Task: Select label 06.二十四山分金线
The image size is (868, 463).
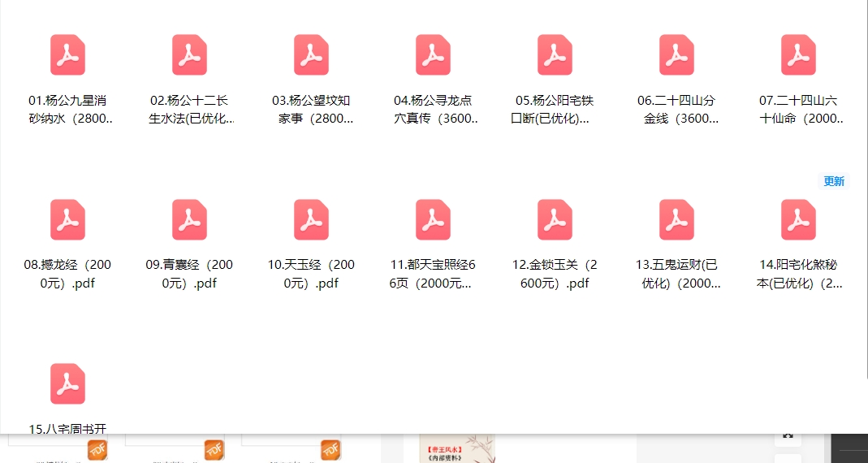Action: click(x=680, y=110)
